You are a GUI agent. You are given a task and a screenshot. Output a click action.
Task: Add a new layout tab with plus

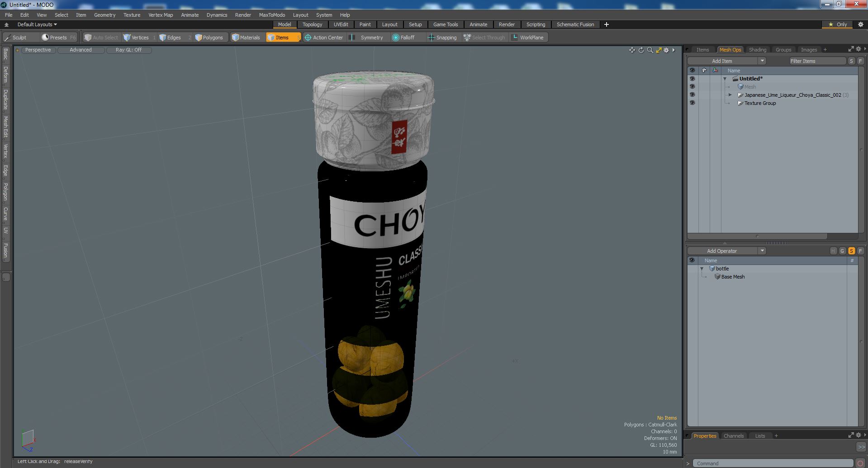coord(607,24)
